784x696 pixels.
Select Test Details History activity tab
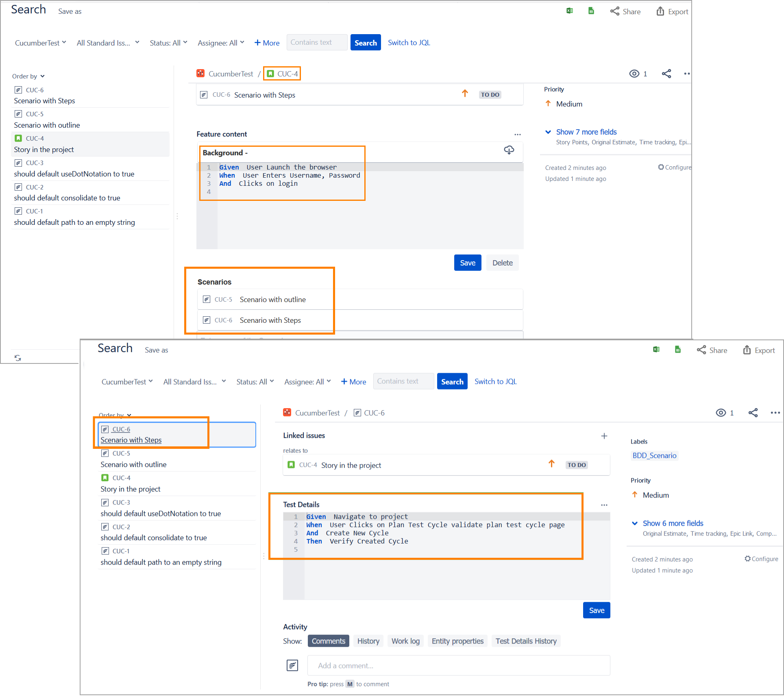click(x=526, y=641)
